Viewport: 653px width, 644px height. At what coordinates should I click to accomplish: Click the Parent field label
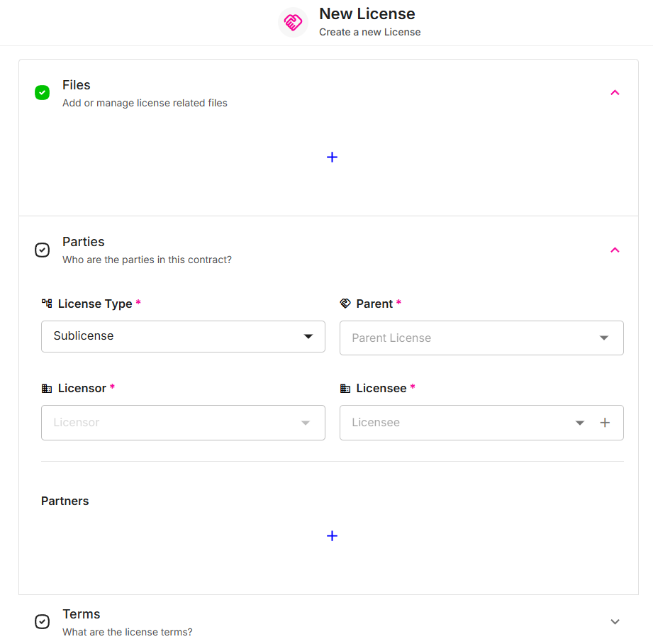click(374, 304)
